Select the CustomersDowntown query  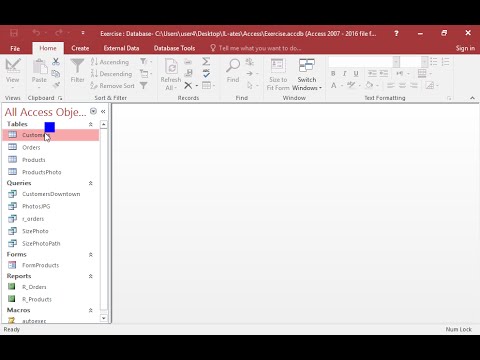coord(51,194)
